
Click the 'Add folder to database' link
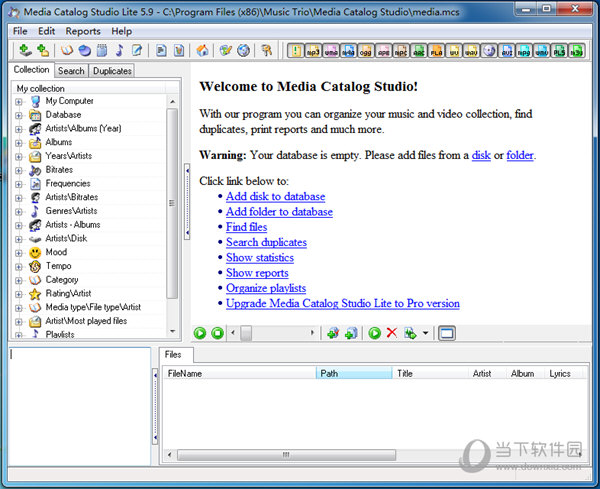pyautogui.click(x=279, y=212)
